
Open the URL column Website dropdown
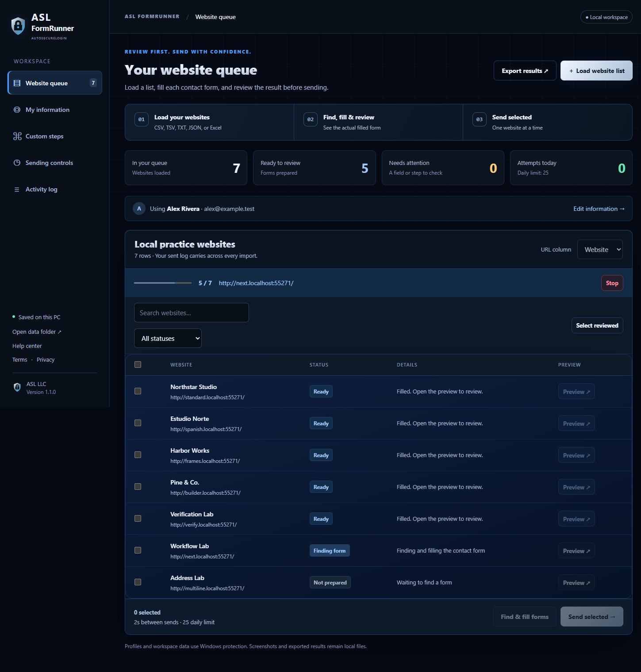click(x=600, y=249)
